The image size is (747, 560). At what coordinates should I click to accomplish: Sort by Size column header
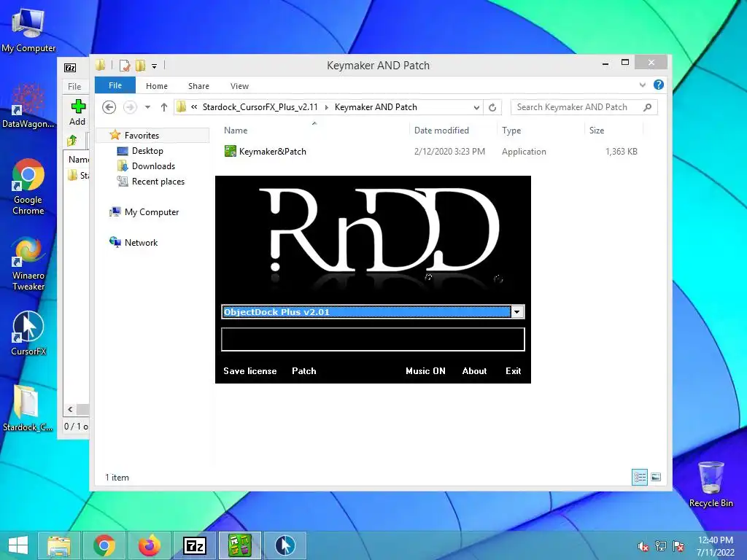614,130
